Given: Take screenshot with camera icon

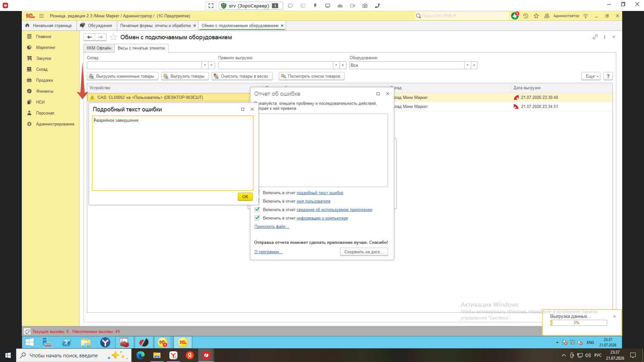Looking at the screenshot, I should [x=365, y=6].
